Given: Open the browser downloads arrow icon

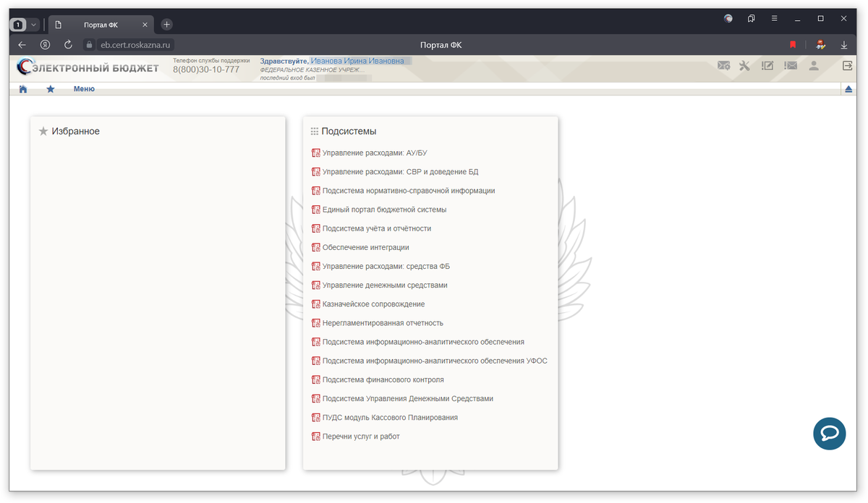Looking at the screenshot, I should coord(844,45).
